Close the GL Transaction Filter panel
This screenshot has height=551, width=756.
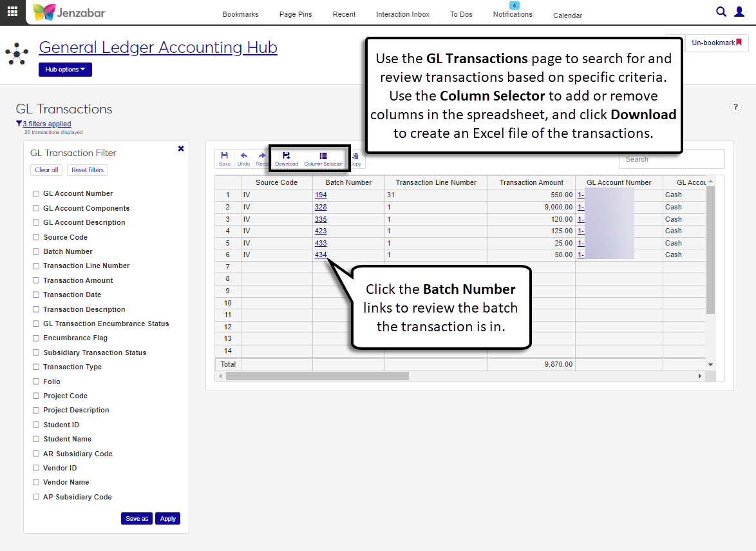coord(181,149)
